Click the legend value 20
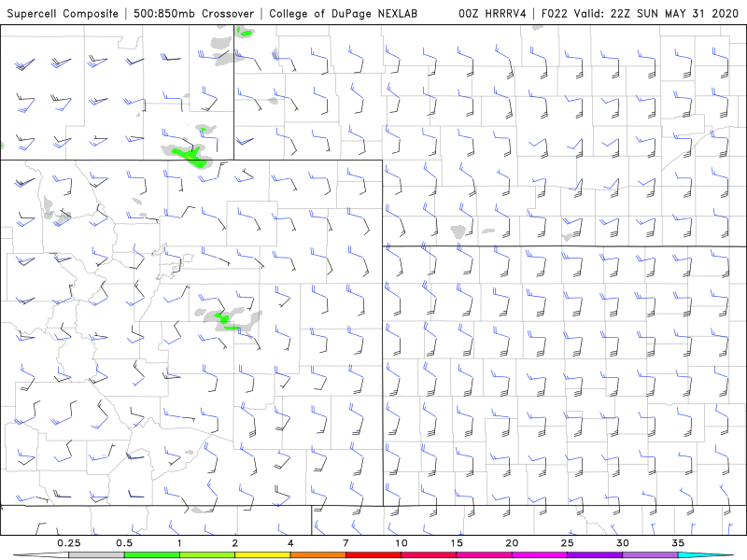747x560 pixels. point(512,543)
